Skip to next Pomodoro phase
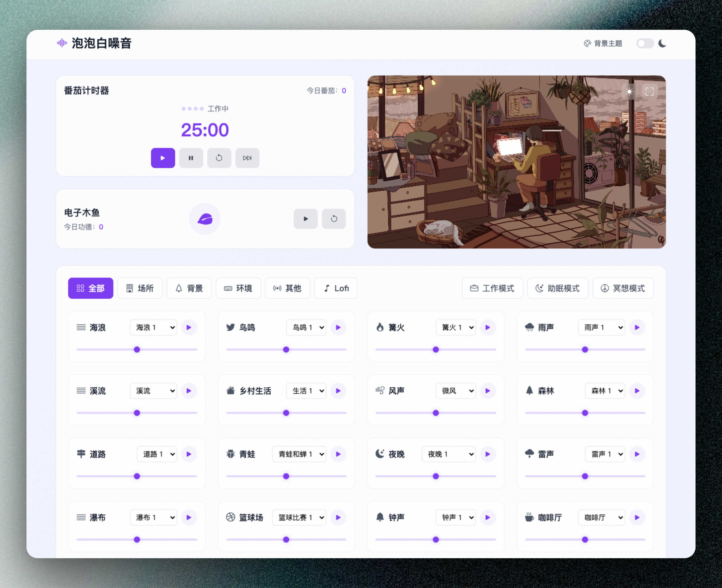Image resolution: width=722 pixels, height=588 pixels. [247, 158]
